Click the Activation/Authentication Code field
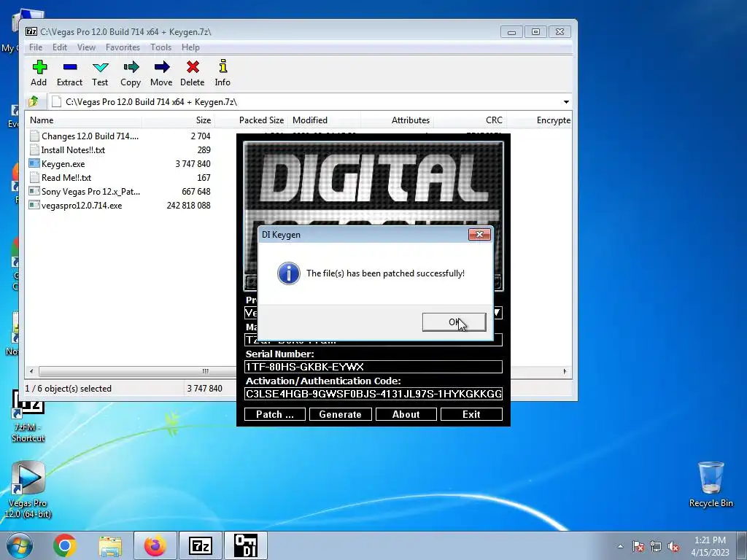 point(373,394)
